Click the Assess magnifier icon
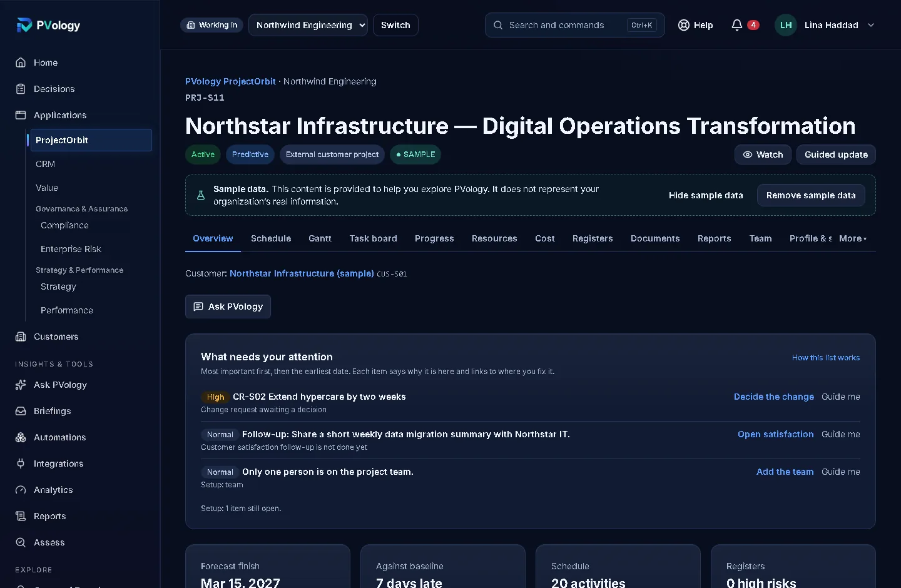The width and height of the screenshot is (901, 588). click(21, 542)
